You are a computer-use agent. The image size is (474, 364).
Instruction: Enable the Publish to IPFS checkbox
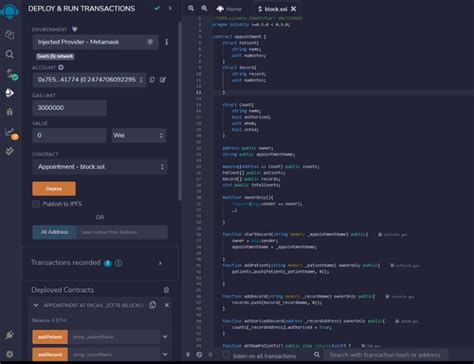click(36, 204)
